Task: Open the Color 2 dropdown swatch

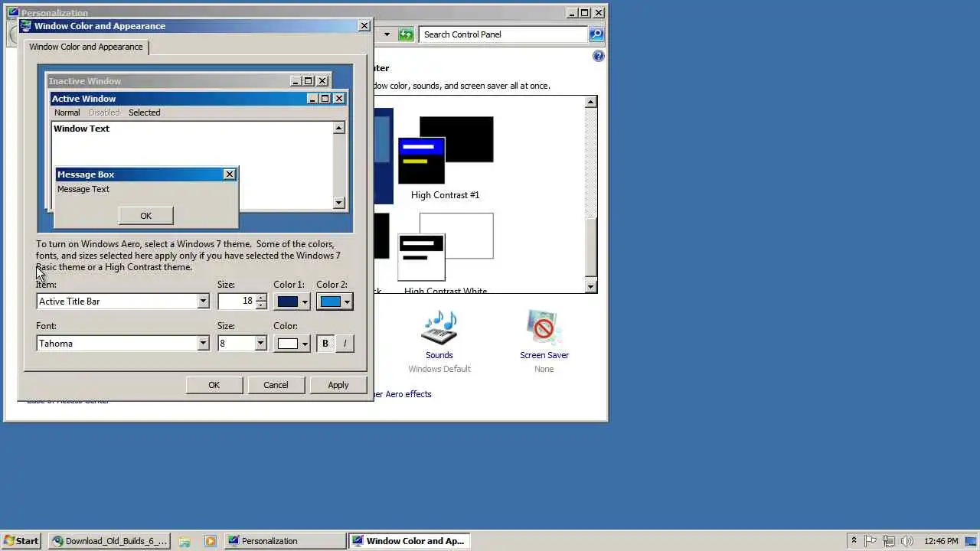Action: [335, 302]
